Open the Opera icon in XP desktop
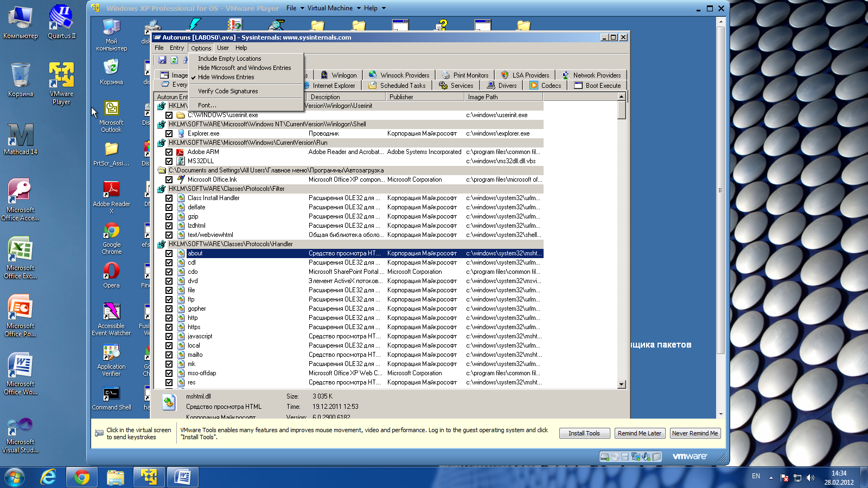This screenshot has width=868, height=488. [x=111, y=275]
